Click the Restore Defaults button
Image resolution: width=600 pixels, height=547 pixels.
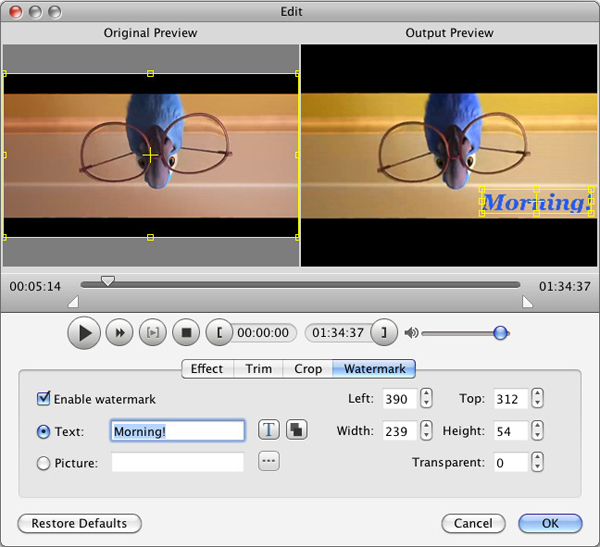80,523
